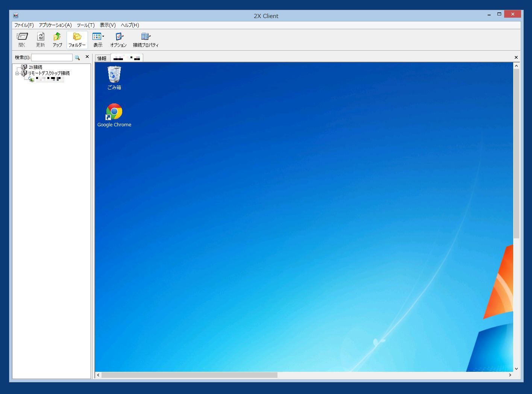Click the horizontal scrollbar left arrow

[x=98, y=375]
